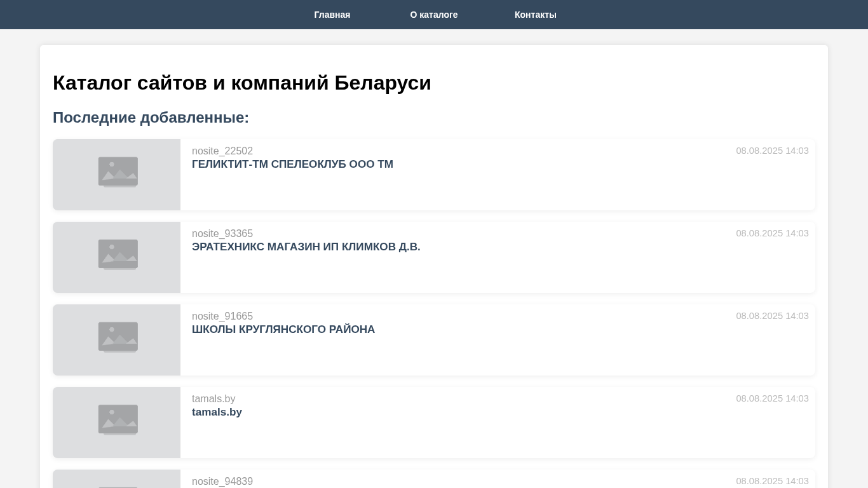868x488 pixels.
Task: Click the date on the tamals.by row
Action: tap(772, 398)
